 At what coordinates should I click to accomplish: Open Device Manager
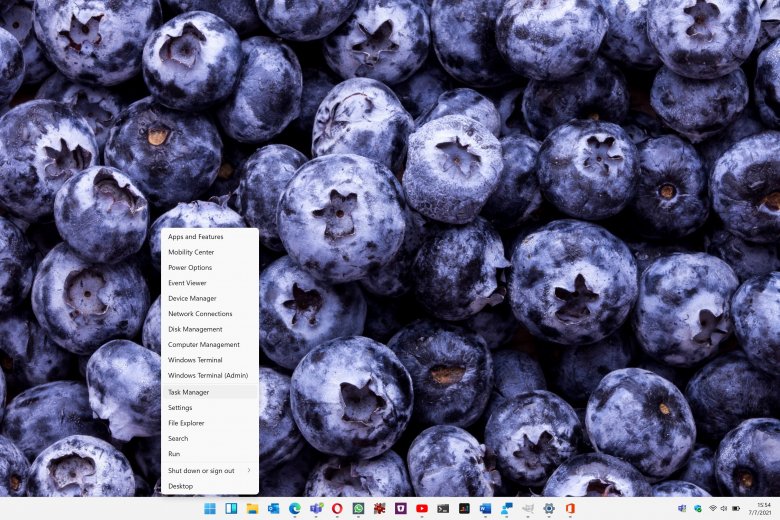(209, 299)
